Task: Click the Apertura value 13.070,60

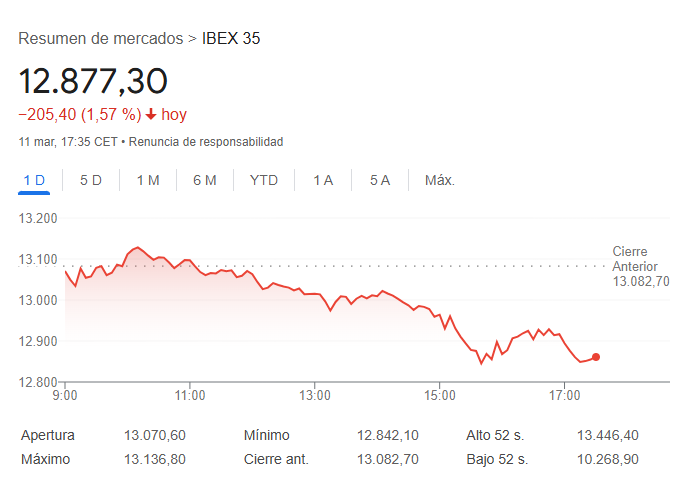Action: tap(155, 435)
